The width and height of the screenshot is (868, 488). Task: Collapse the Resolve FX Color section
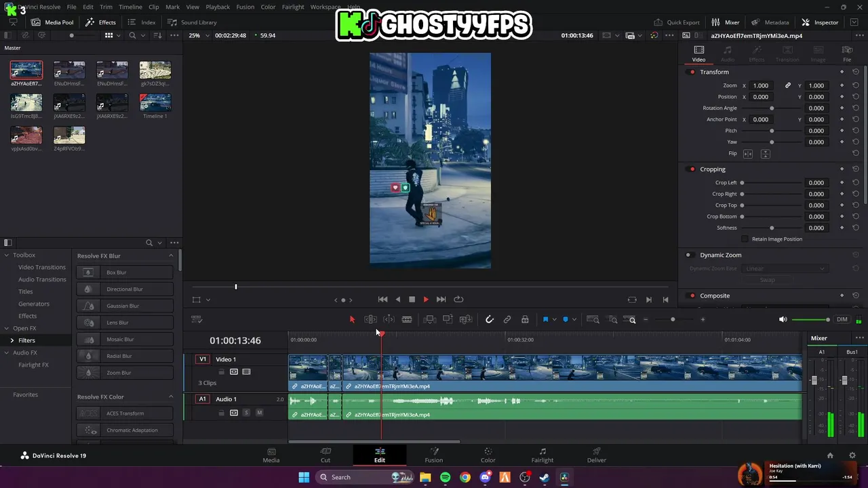(171, 396)
